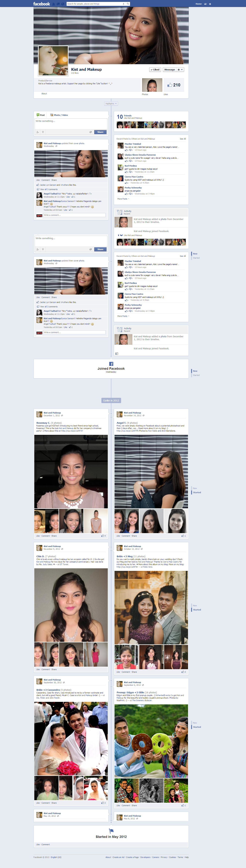
Task: Like the Chin D. album post
Action: [x=38, y=669]
